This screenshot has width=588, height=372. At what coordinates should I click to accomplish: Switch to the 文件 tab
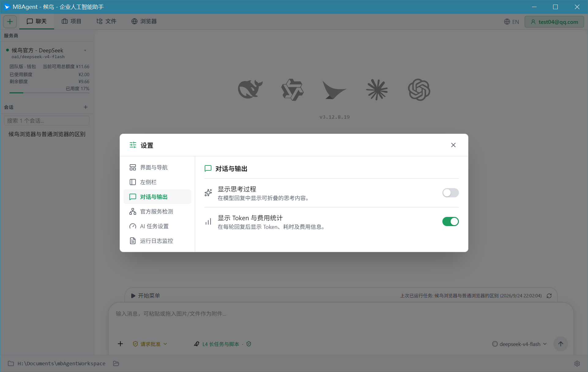(x=106, y=21)
